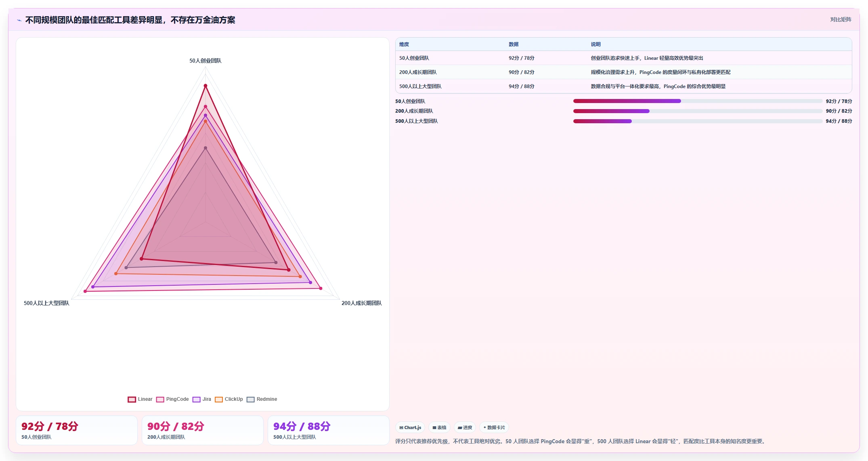The height and width of the screenshot is (461, 868).
Task: Click the 90分 / 82分 value right of the progress bar
Action: 839,111
